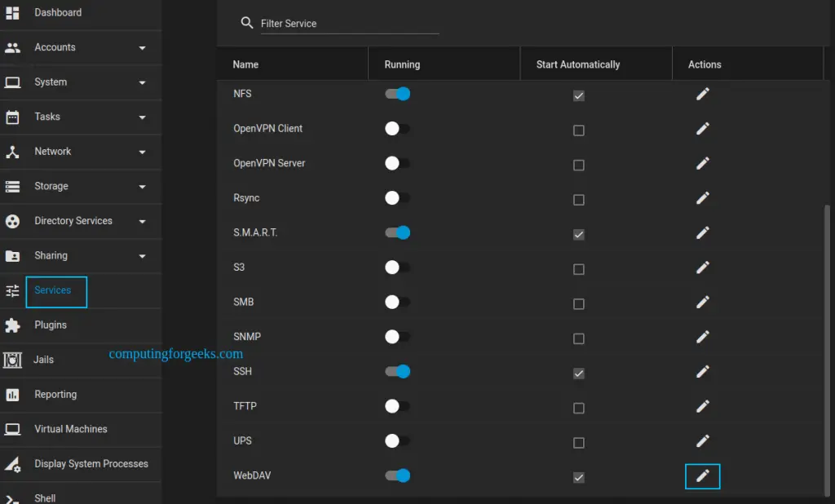Sort by Start Automatically column header
Viewport: 835px width, 504px height.
tap(578, 64)
